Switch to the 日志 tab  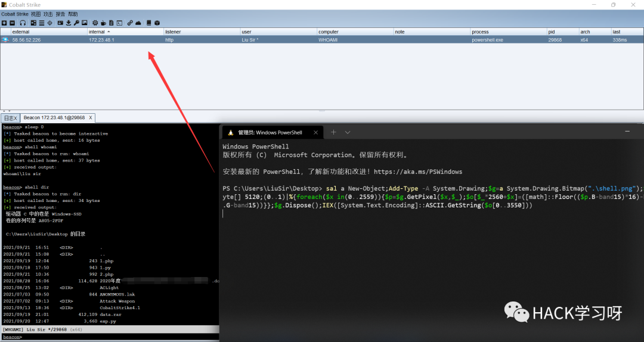(x=10, y=118)
